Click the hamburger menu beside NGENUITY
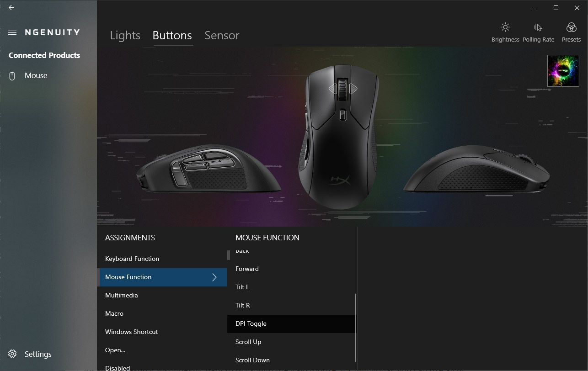 tap(12, 32)
